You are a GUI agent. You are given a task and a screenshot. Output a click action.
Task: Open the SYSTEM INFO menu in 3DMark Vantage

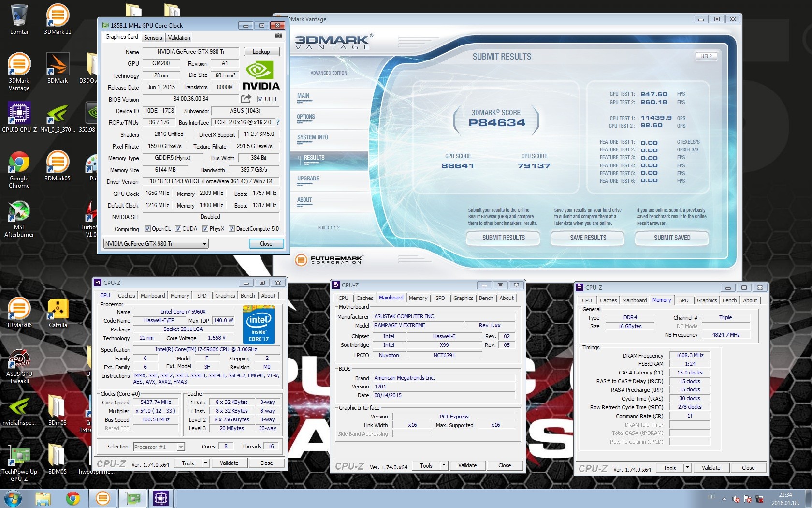[312, 137]
